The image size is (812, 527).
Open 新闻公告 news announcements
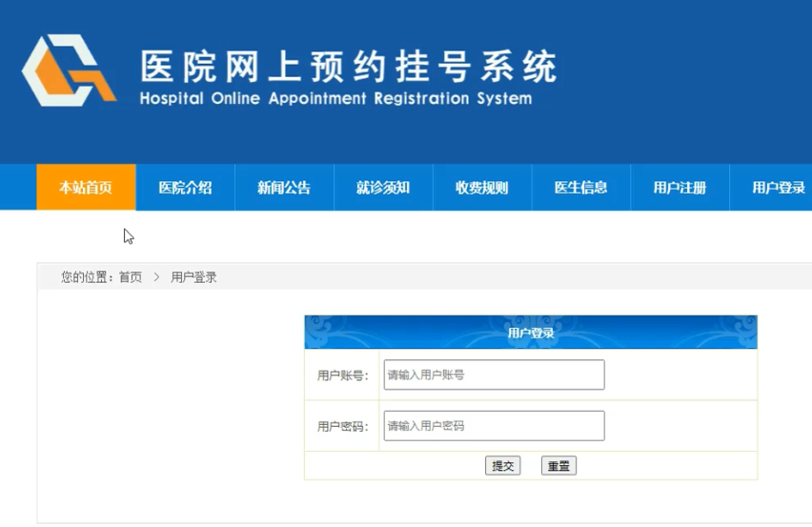coord(284,188)
